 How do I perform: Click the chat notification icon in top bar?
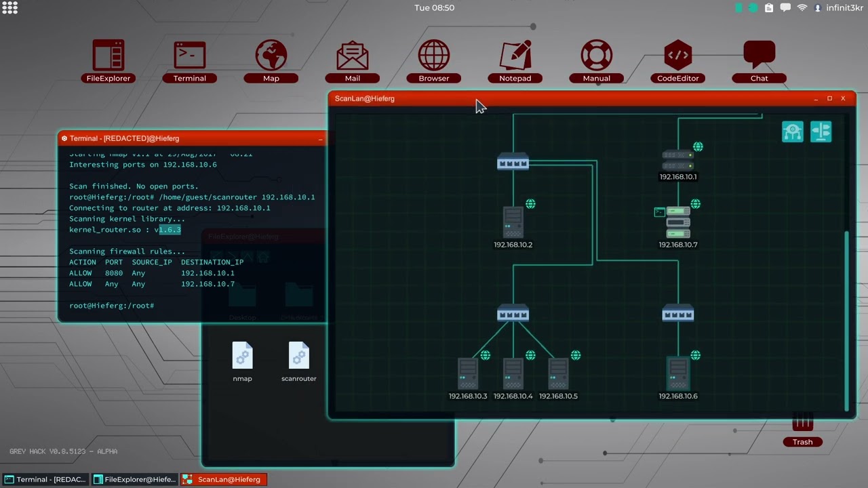tap(785, 8)
